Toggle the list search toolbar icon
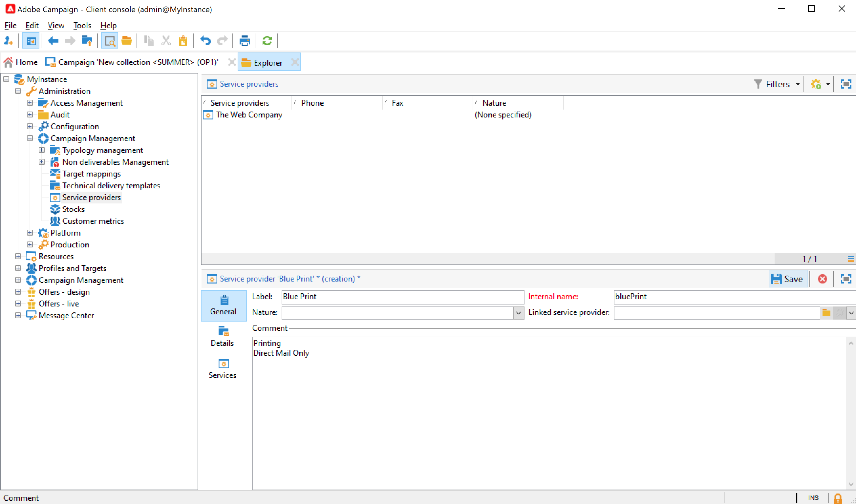The height and width of the screenshot is (504, 856). (x=109, y=41)
